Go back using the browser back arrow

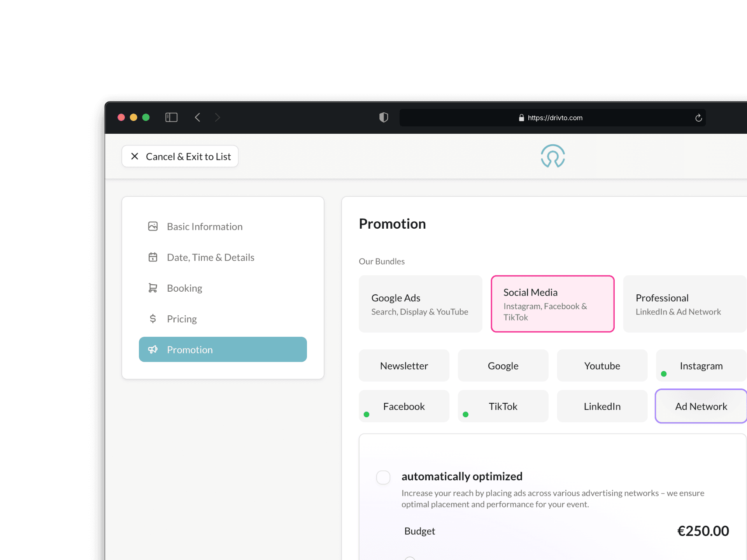[x=198, y=117]
